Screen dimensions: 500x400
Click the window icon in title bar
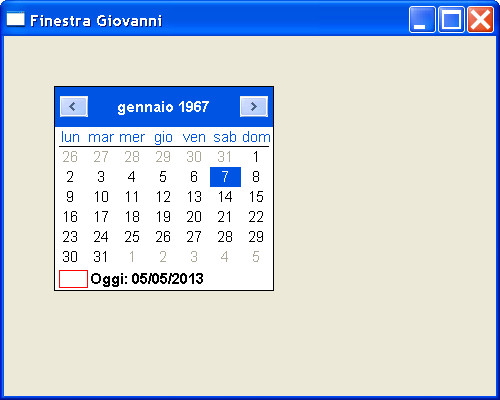(16, 19)
